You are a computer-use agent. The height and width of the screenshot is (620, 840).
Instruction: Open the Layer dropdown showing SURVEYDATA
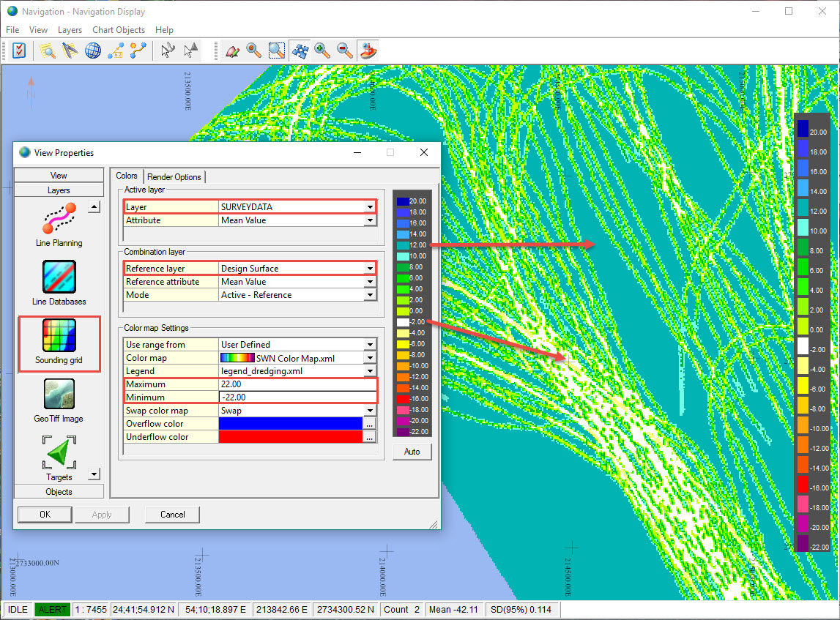(370, 207)
